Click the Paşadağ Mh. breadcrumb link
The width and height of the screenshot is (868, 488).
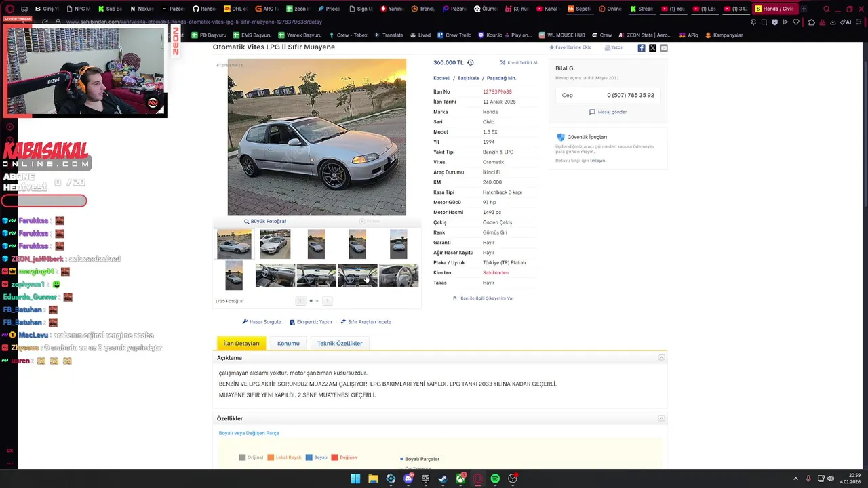point(501,78)
